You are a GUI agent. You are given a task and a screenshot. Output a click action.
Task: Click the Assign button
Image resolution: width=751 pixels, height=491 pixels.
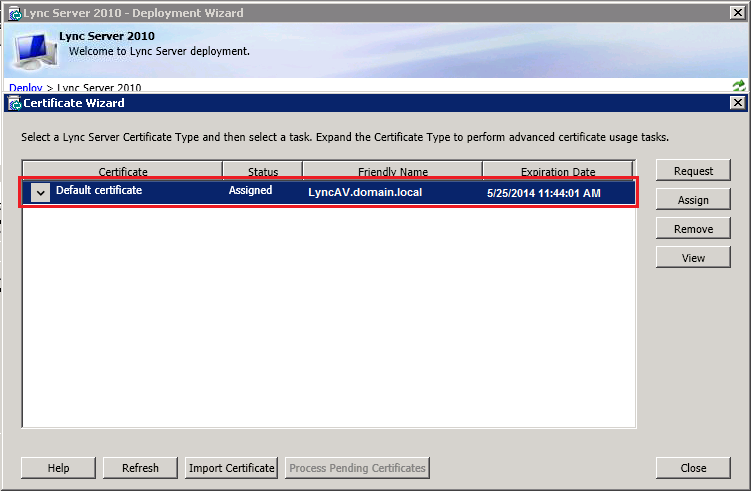[693, 200]
